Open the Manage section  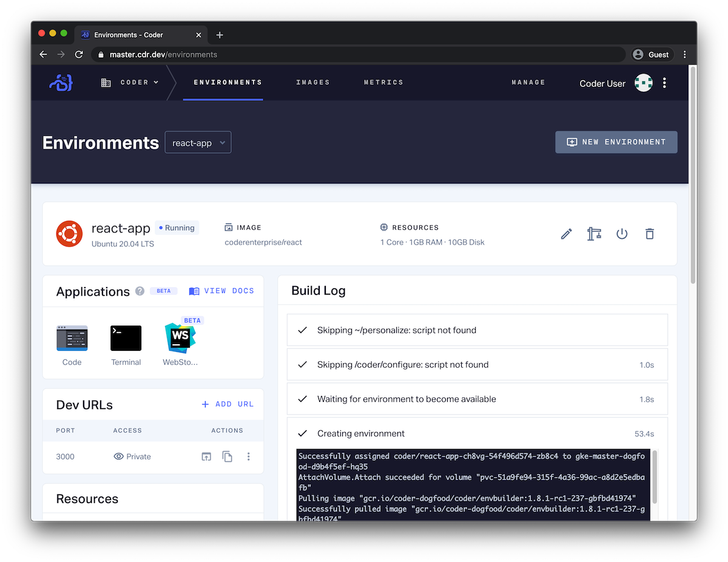click(528, 83)
